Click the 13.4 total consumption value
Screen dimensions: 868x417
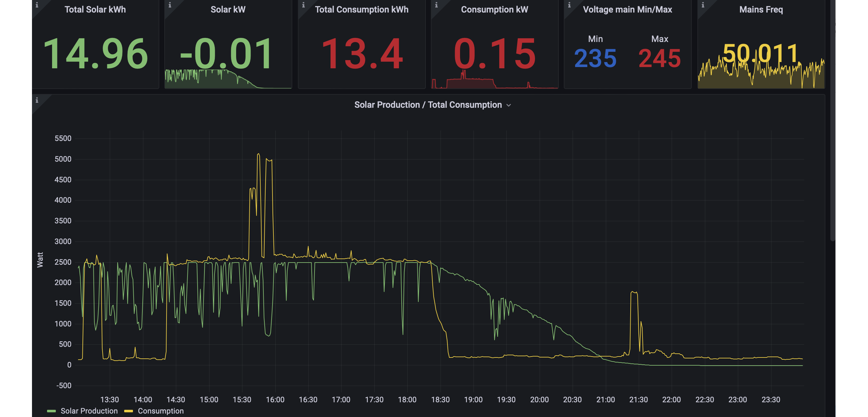pyautogui.click(x=362, y=54)
